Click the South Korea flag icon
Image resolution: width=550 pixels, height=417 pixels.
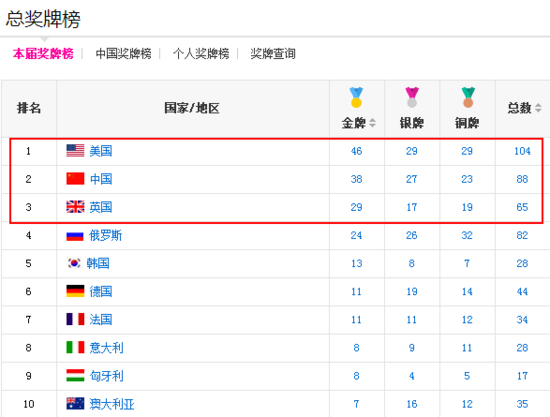(x=74, y=263)
